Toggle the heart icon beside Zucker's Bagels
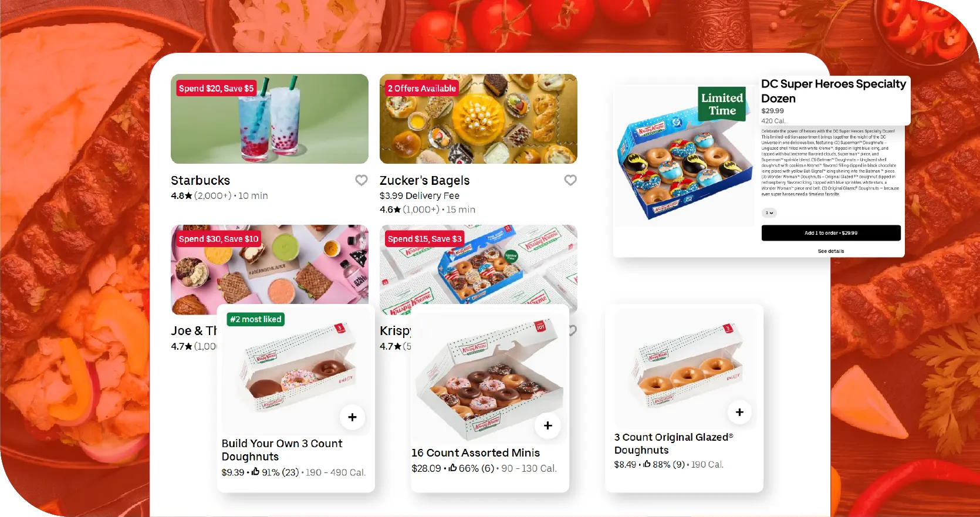The width and height of the screenshot is (980, 517). pos(570,180)
